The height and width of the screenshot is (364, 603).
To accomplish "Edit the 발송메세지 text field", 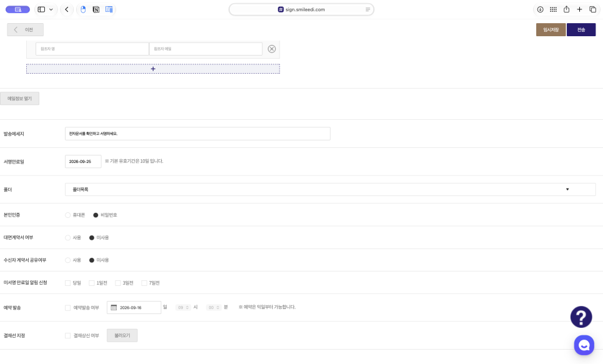I will (x=198, y=134).
